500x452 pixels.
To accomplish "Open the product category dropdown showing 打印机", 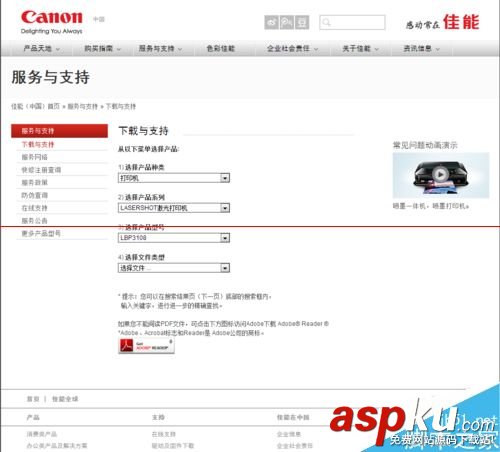I will click(x=174, y=178).
